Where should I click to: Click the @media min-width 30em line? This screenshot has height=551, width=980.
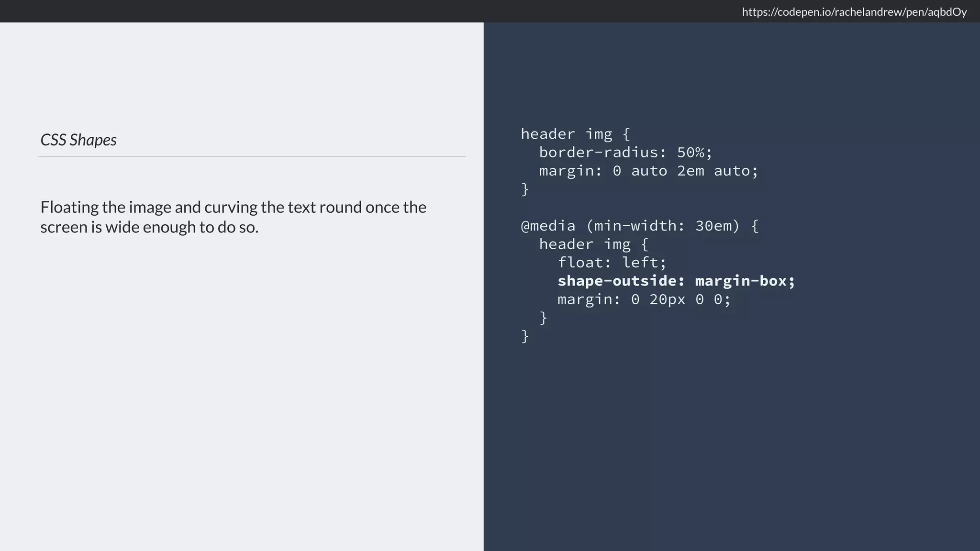coord(639,226)
